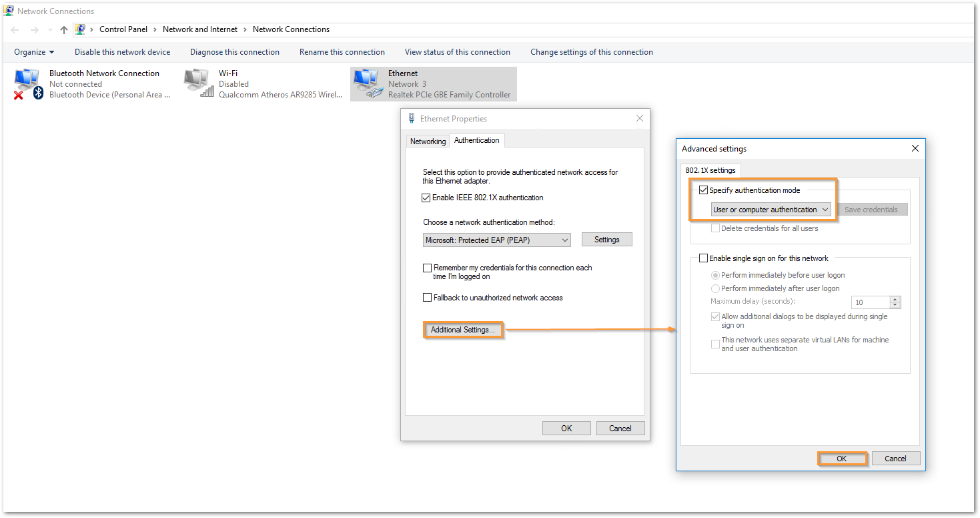980x518 pixels.
Task: Close the Ethernet Properties dialog with X
Action: [639, 118]
